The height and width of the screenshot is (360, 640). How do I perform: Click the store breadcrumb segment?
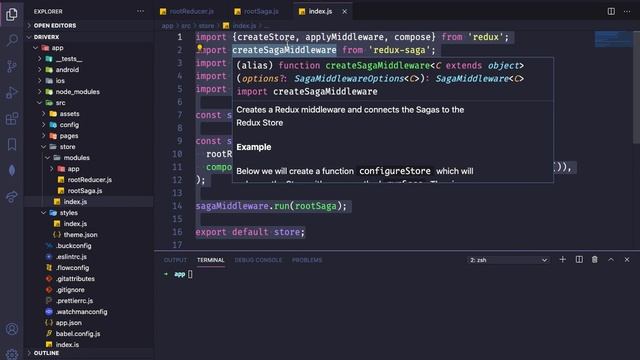[x=206, y=26]
